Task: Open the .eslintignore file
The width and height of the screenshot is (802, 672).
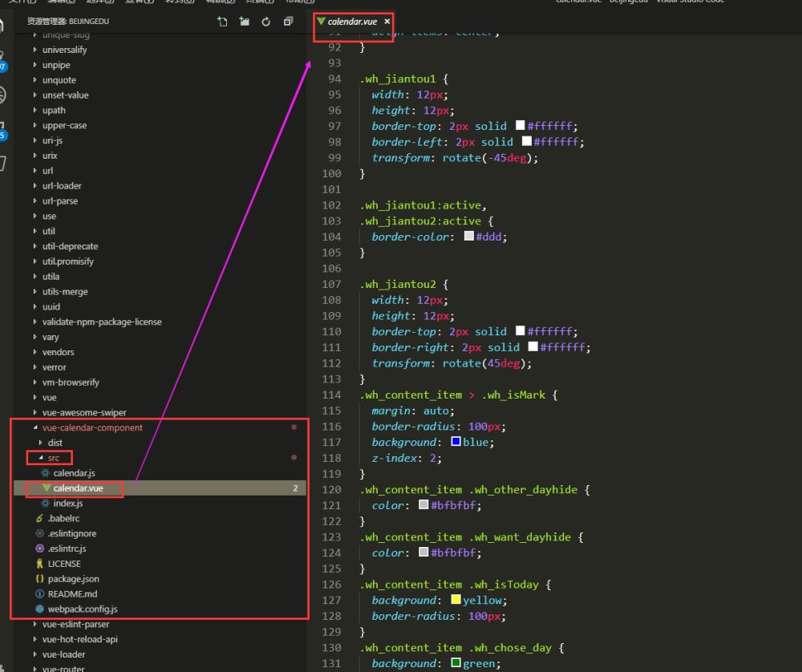Action: pos(72,533)
